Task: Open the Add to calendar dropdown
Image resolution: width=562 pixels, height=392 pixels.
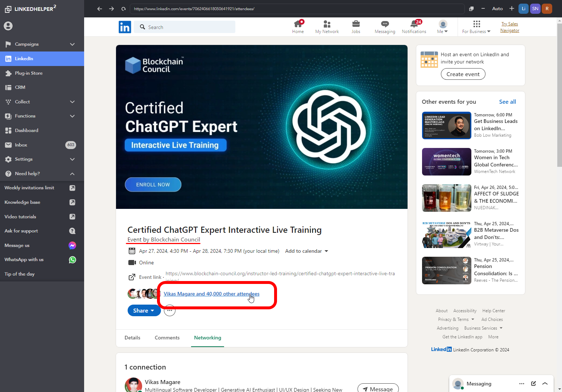Action: click(306, 251)
